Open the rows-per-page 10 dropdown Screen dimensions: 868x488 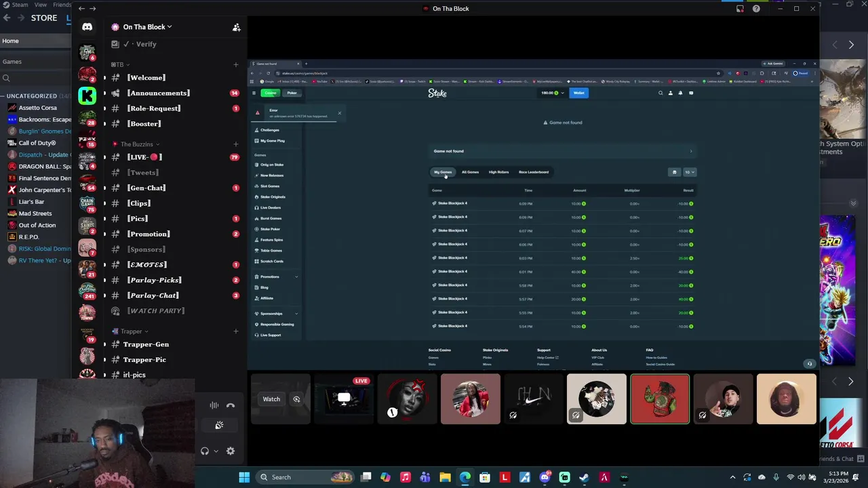[689, 172]
